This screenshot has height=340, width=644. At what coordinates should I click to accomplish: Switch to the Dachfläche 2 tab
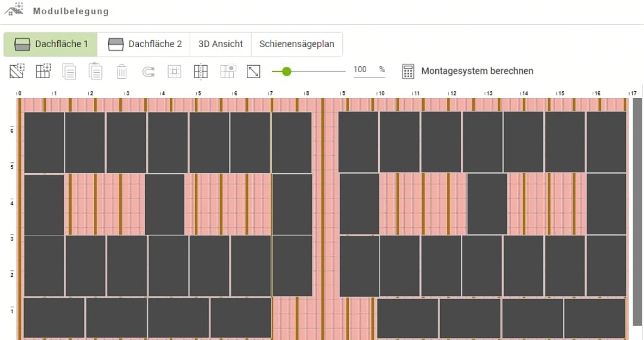[144, 44]
